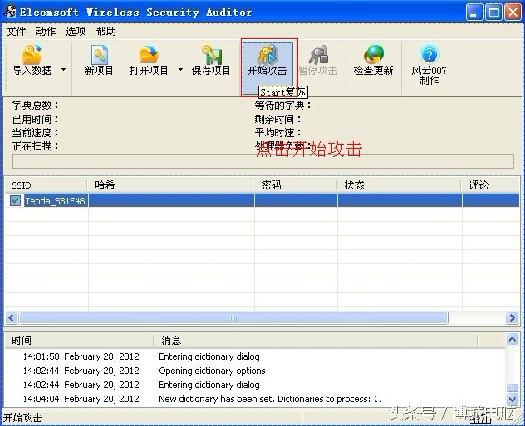This screenshot has height=426, width=525.
Task: Sort by the Comment (评论) column header
Action: pos(491,185)
